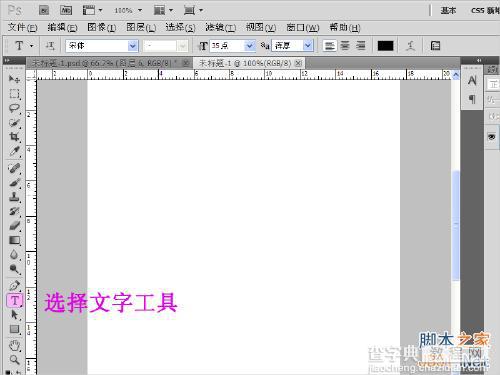Open the 编辑(E) menu
This screenshot has width=500, height=375.
pyautogui.click(x=62, y=27)
